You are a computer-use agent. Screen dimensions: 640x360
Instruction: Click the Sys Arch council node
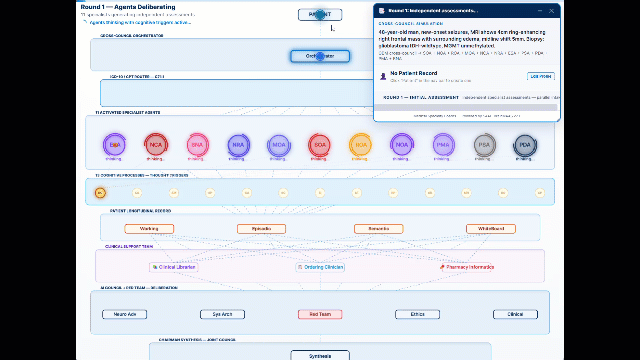pyautogui.click(x=222, y=314)
